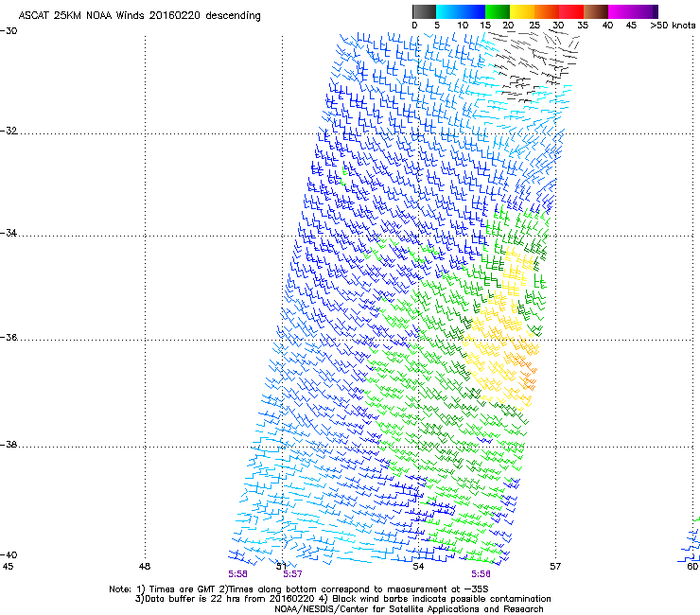Select the color bar label '15'
The image size is (700, 615).
[485, 26]
